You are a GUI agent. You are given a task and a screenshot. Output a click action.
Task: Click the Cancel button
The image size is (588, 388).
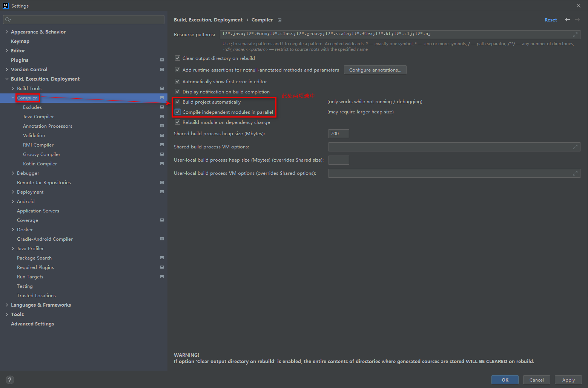537,380
